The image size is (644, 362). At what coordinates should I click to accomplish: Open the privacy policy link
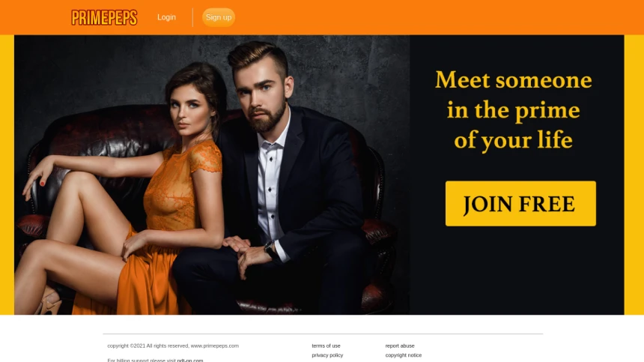327,355
